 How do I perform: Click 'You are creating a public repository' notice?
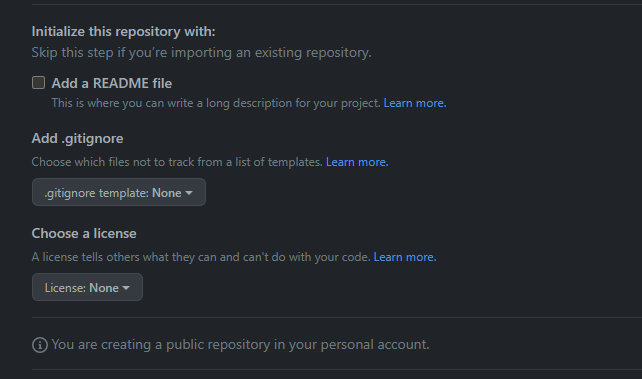240,345
